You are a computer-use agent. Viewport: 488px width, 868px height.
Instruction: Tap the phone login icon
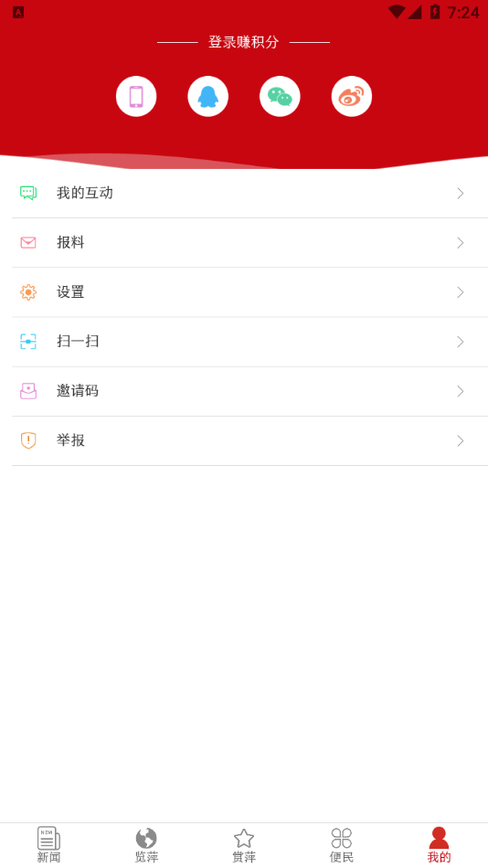pos(136,96)
